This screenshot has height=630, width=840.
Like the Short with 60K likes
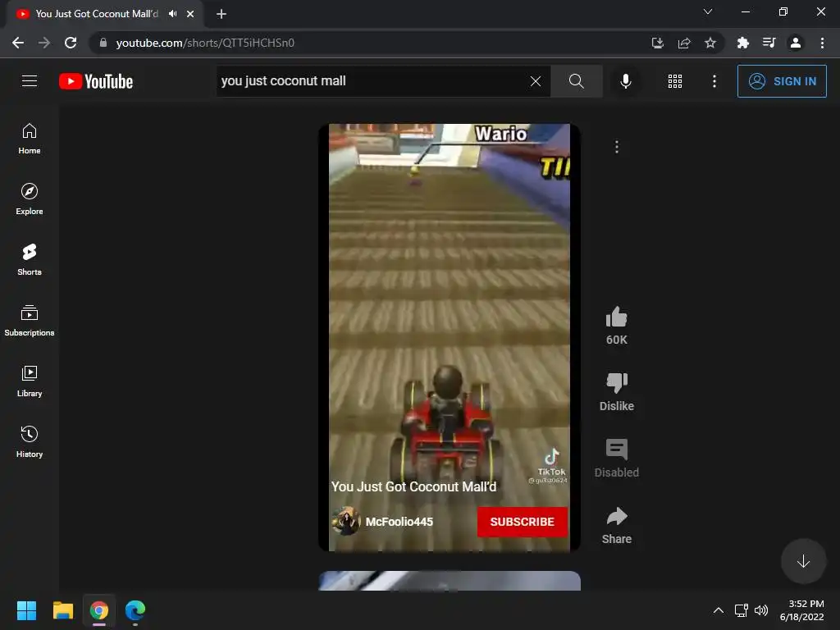click(617, 317)
